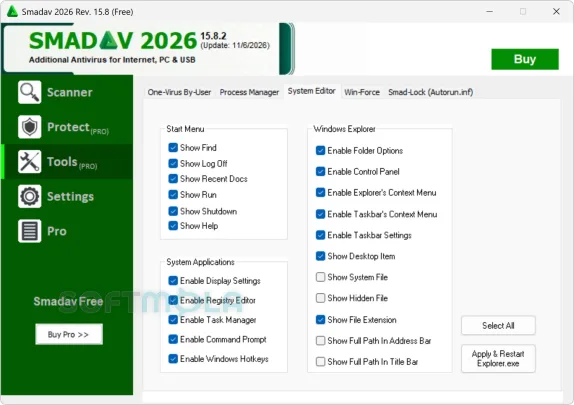This screenshot has height=405, width=574.
Task: Click the Smadav logo in title bar
Action: (x=12, y=11)
